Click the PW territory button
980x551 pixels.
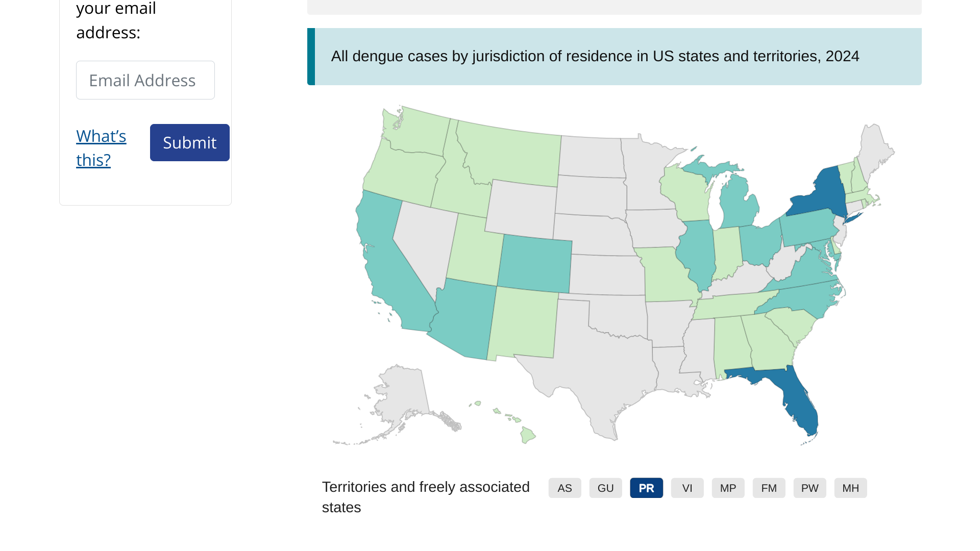pyautogui.click(x=810, y=488)
